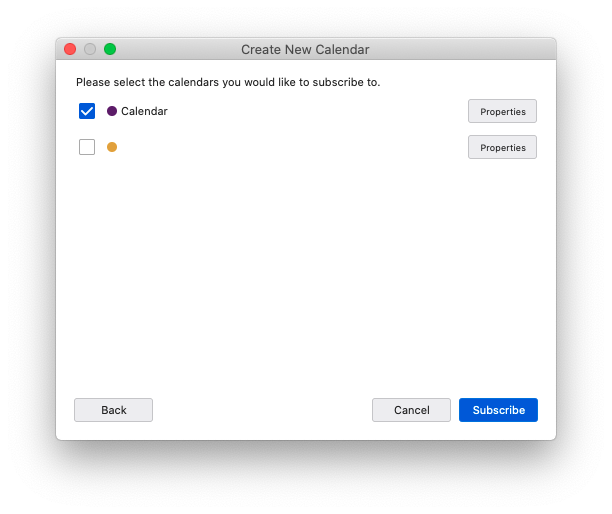Subscribe to the selected calendars
The width and height of the screenshot is (612, 514).
coord(498,410)
